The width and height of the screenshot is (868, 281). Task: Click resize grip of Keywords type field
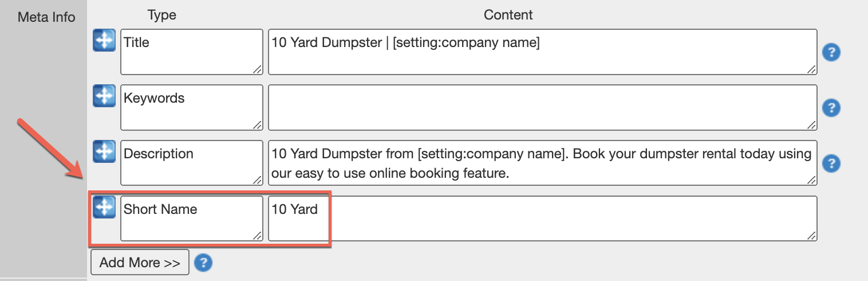click(258, 125)
